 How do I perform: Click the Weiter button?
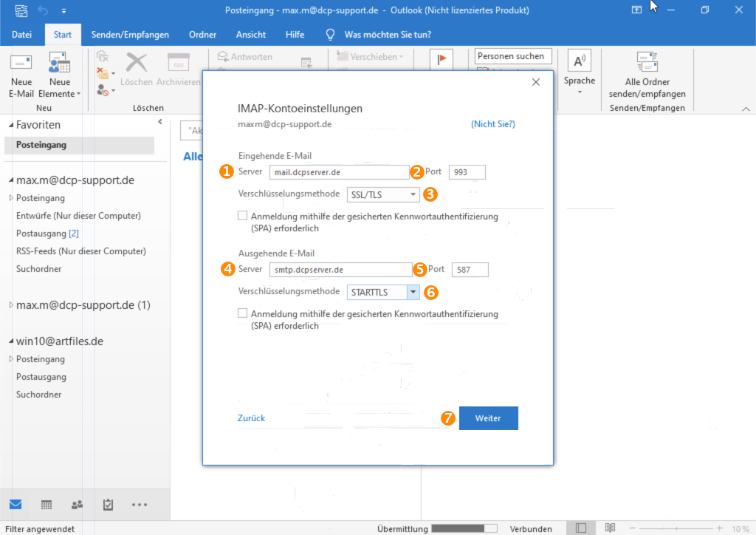tap(489, 418)
